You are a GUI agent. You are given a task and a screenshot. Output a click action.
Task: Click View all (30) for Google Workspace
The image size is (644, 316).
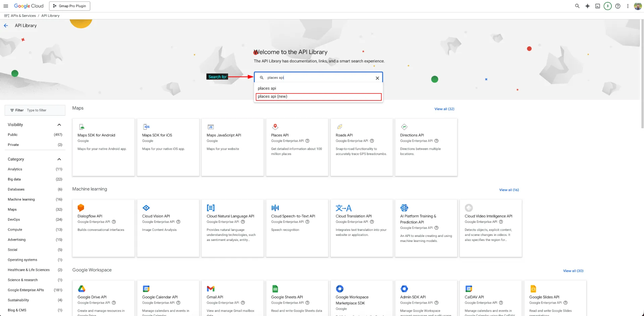pyautogui.click(x=573, y=271)
